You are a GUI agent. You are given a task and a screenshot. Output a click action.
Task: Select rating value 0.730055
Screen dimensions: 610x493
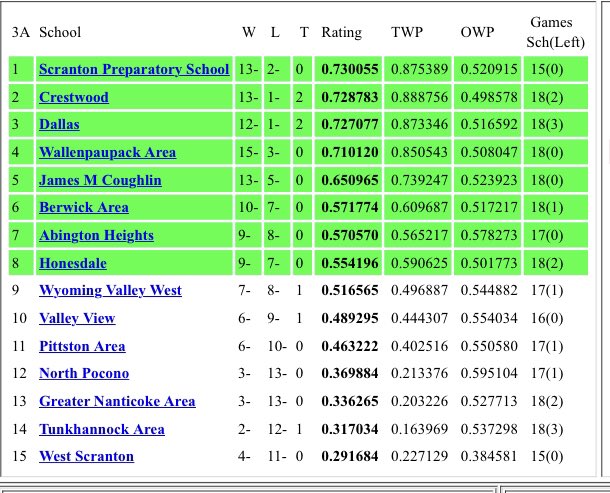(x=350, y=69)
